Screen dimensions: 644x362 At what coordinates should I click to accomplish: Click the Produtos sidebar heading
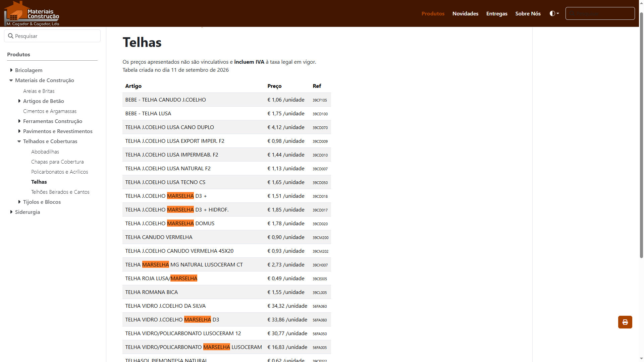(18, 54)
